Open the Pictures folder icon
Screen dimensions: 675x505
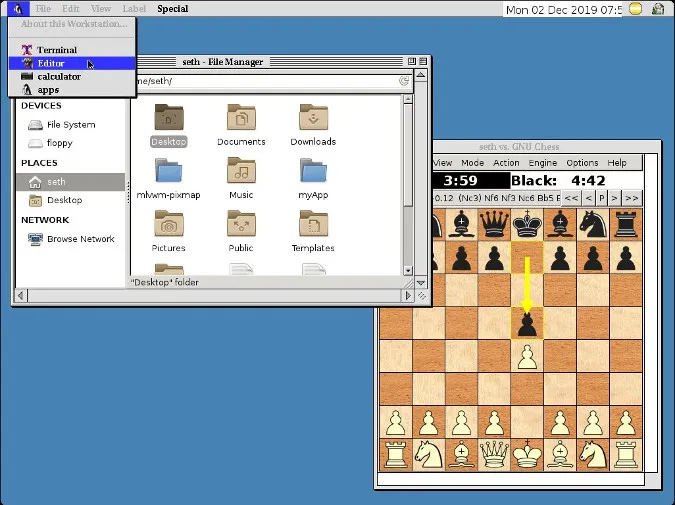click(x=168, y=226)
